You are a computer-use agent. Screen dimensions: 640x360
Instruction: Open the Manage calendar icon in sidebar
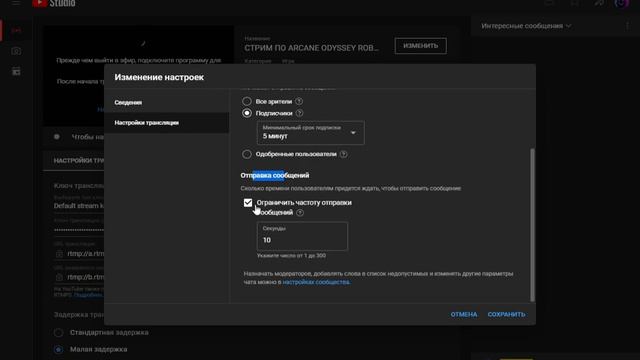click(16, 72)
